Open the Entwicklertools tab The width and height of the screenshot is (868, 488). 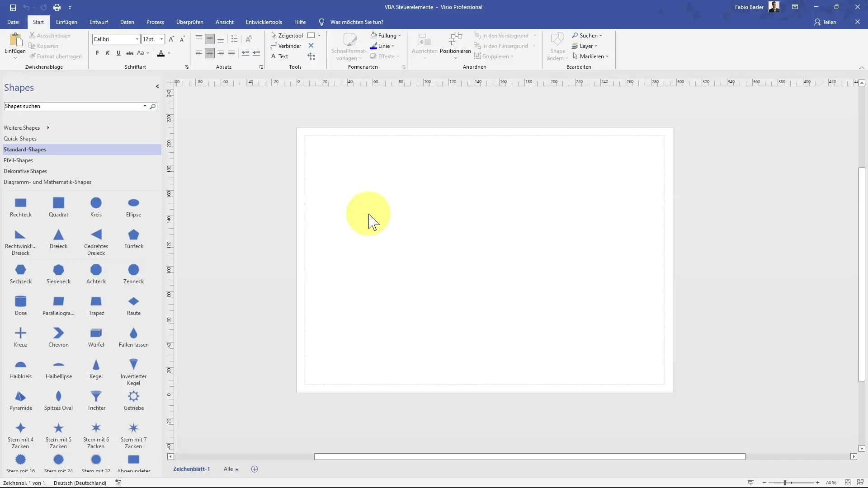click(x=264, y=22)
